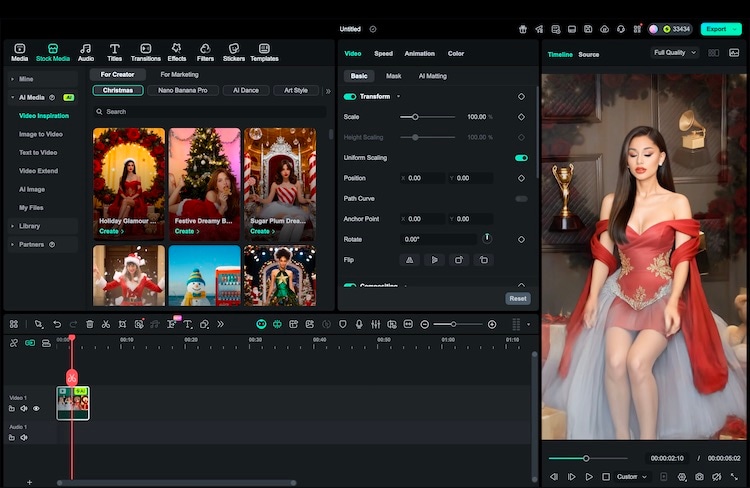Expand the Partners section
Image resolution: width=750 pixels, height=488 pixels.
click(13, 244)
